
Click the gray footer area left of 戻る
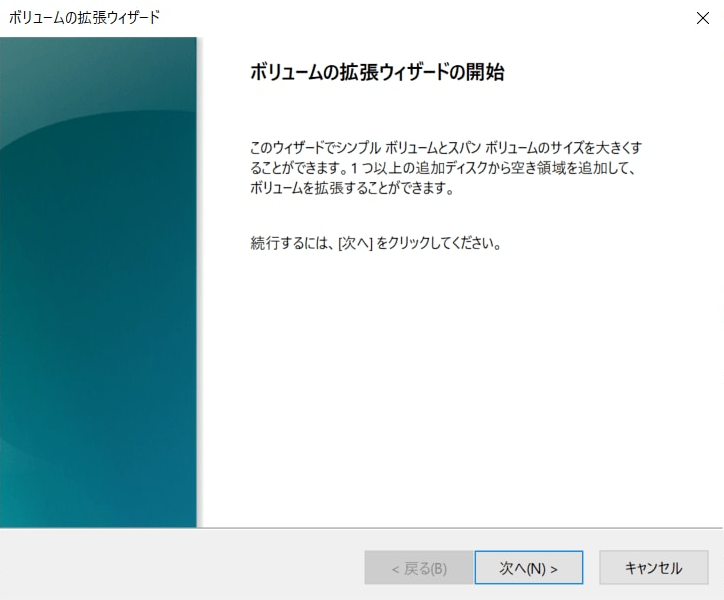pos(180,566)
